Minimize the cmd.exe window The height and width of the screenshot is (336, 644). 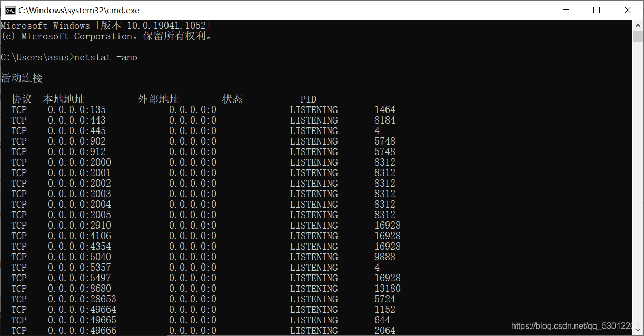[565, 10]
